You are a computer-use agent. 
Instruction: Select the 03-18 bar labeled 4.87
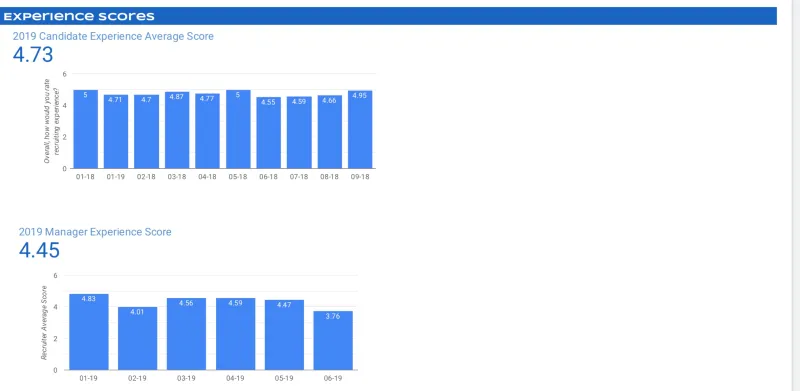point(177,130)
